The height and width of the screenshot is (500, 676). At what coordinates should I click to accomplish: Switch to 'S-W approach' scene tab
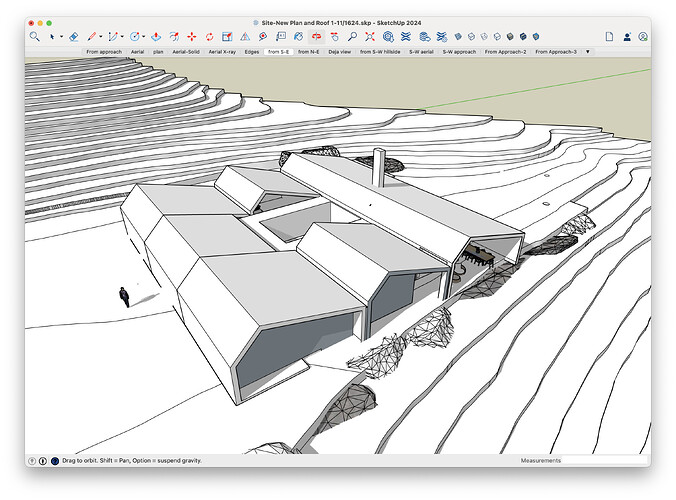[459, 52]
